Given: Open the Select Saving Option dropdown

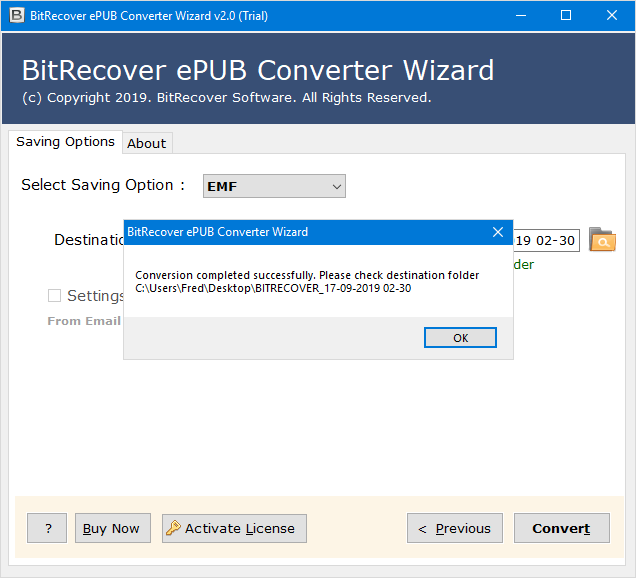Looking at the screenshot, I should (x=274, y=186).
